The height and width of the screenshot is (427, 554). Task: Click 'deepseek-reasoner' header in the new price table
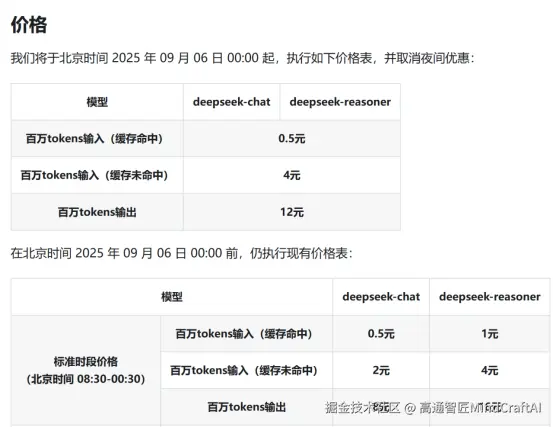[x=340, y=102]
